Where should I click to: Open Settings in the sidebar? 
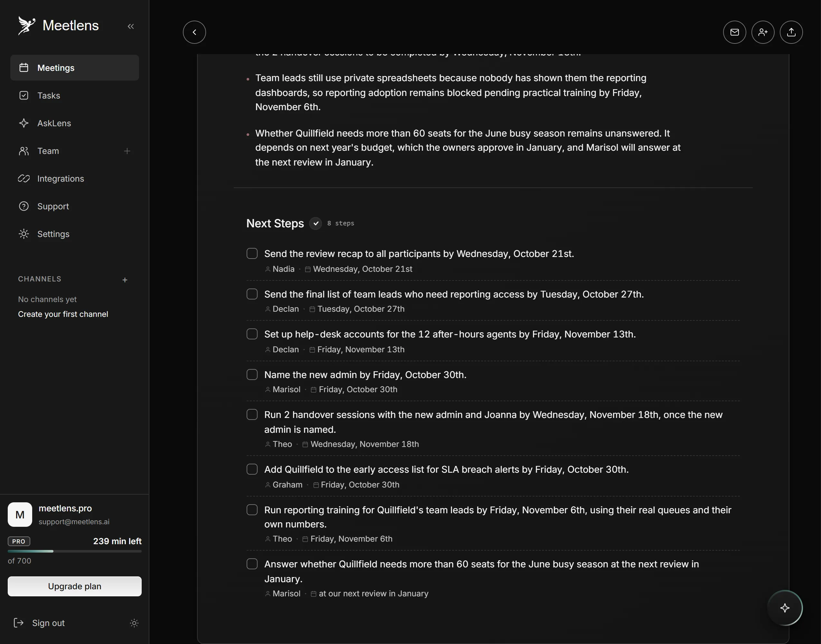pyautogui.click(x=75, y=234)
